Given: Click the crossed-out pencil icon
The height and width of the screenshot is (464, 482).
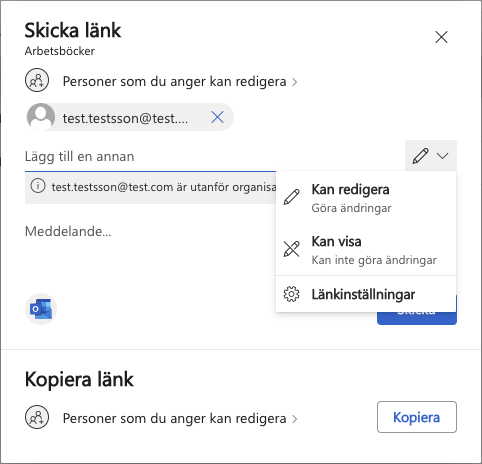Looking at the screenshot, I should tap(291, 249).
